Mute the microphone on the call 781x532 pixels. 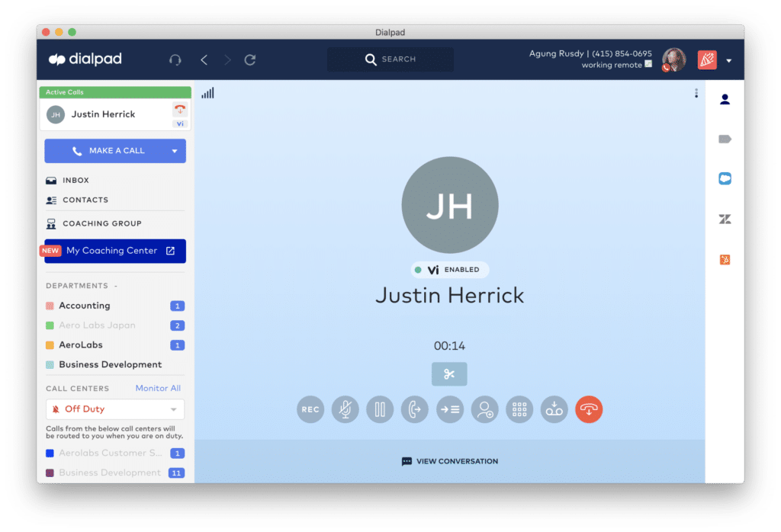345,409
